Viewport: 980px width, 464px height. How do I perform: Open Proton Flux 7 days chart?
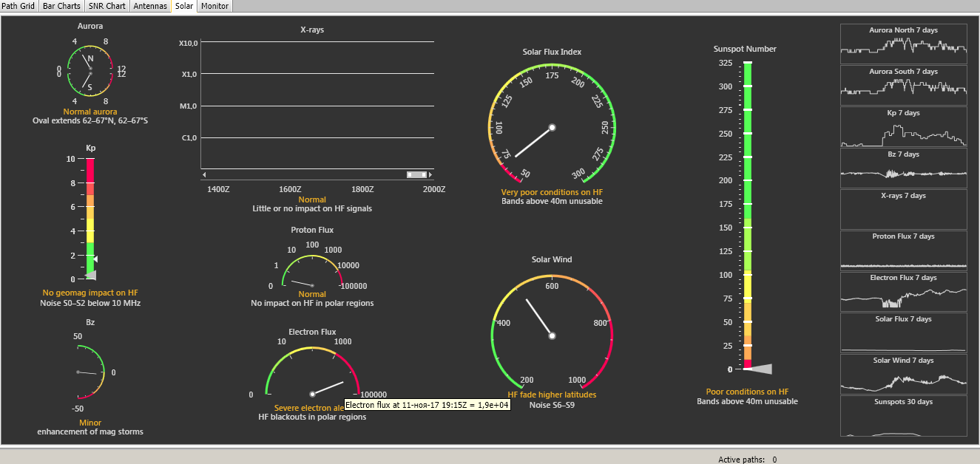pos(903,250)
